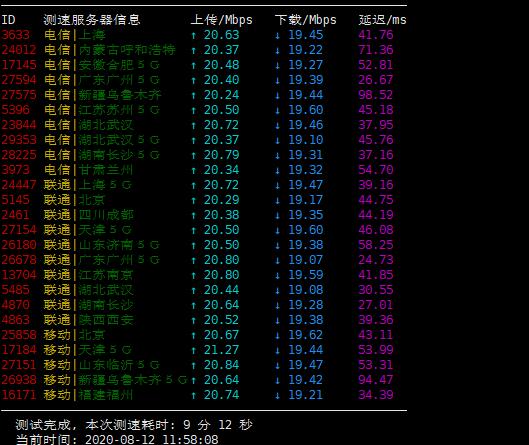Select server ID "26180"
Viewport: 529px width, 445px height.
[19, 245]
